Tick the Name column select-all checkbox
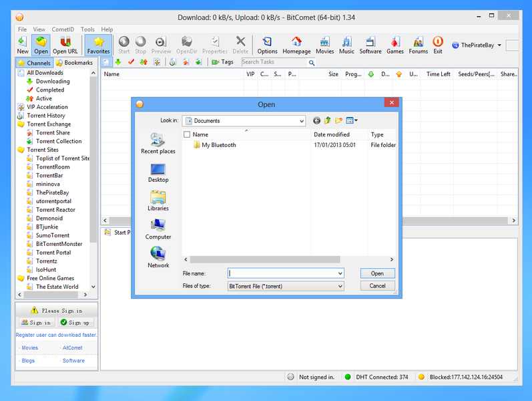This screenshot has width=532, height=401. click(x=187, y=134)
